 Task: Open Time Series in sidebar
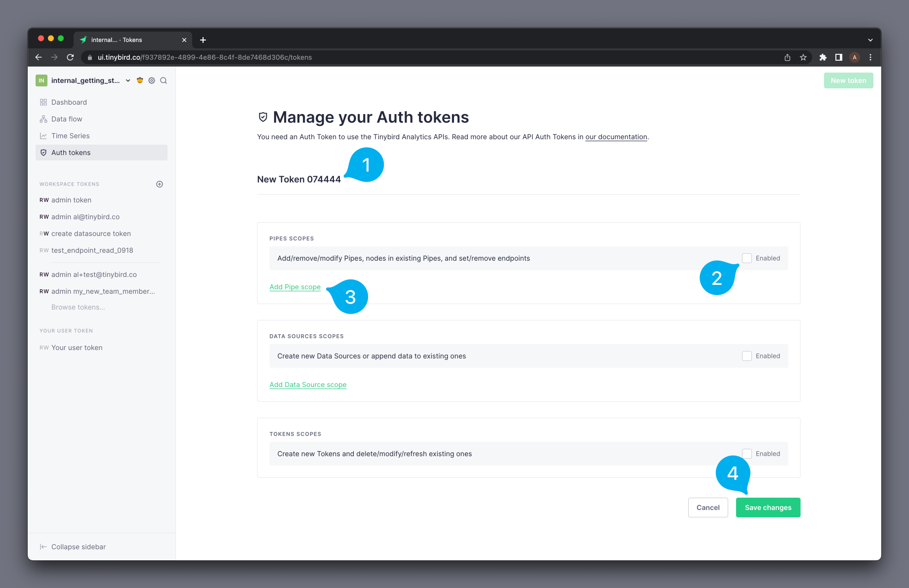pyautogui.click(x=101, y=136)
